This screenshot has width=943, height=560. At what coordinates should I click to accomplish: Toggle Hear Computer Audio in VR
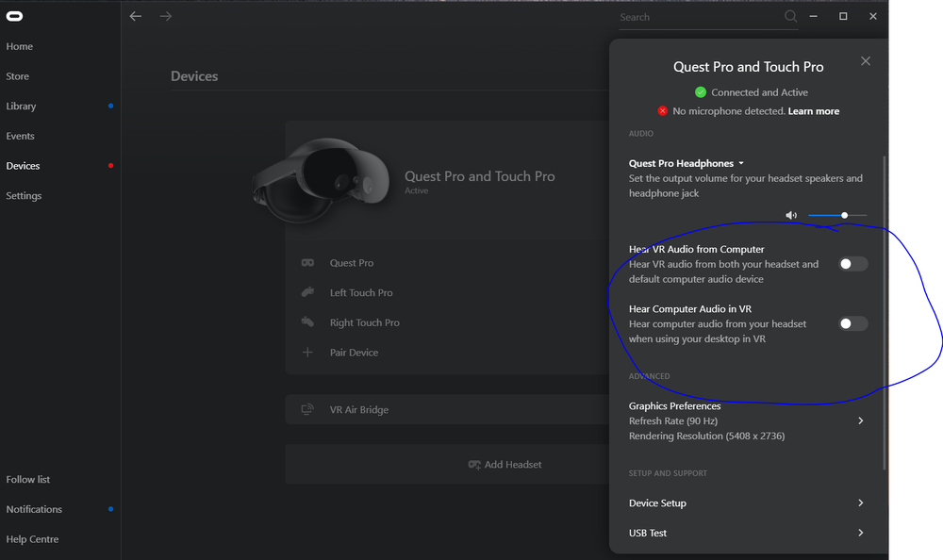coord(852,323)
